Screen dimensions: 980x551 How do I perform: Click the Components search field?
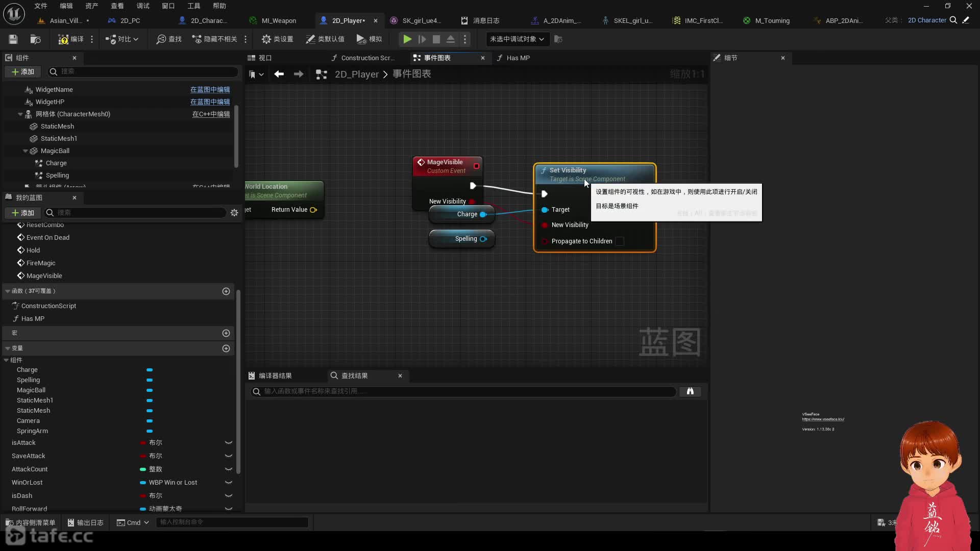(143, 71)
